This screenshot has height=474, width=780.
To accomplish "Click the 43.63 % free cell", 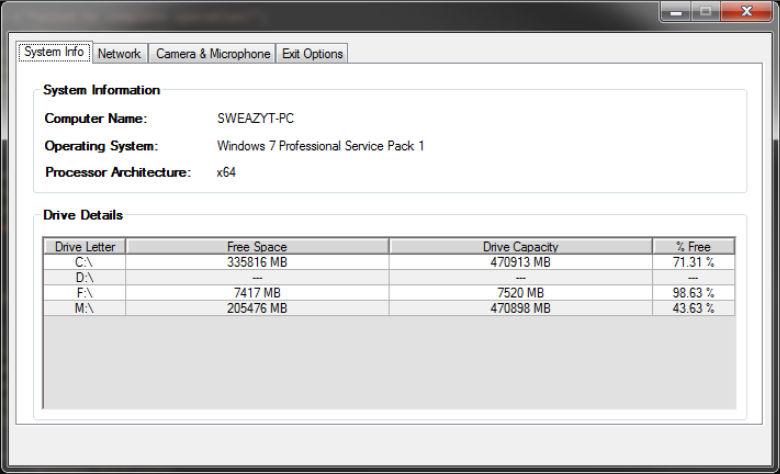I will click(x=693, y=309).
